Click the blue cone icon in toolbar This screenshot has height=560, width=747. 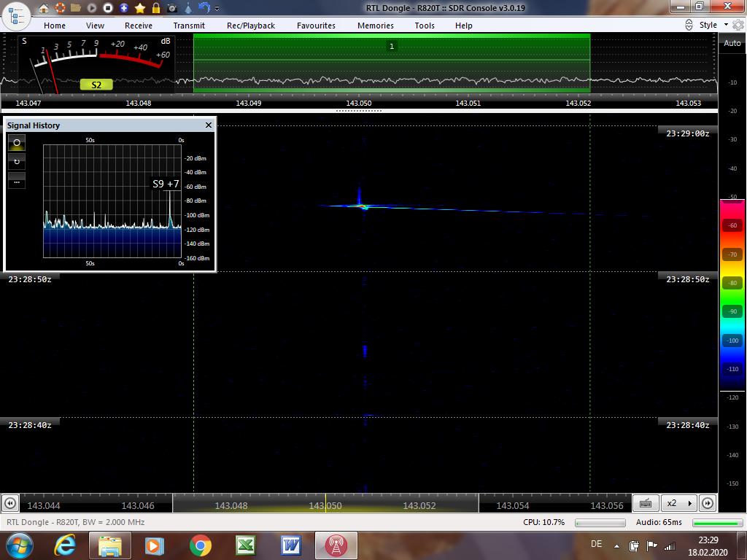point(188,8)
